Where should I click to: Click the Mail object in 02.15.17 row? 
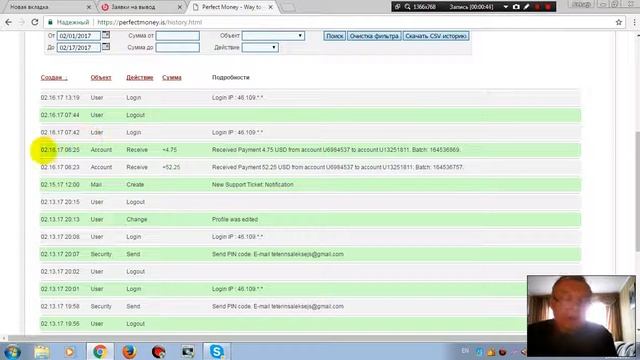[x=96, y=184]
